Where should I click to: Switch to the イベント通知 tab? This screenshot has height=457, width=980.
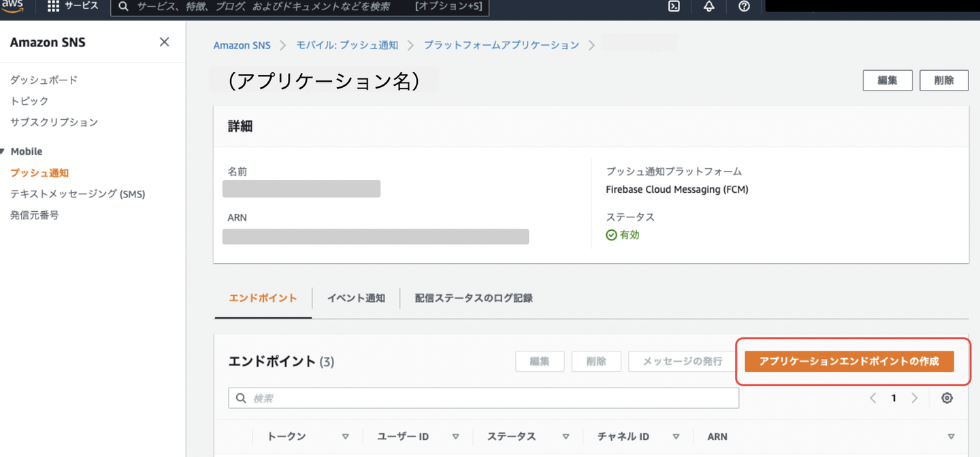[356, 298]
